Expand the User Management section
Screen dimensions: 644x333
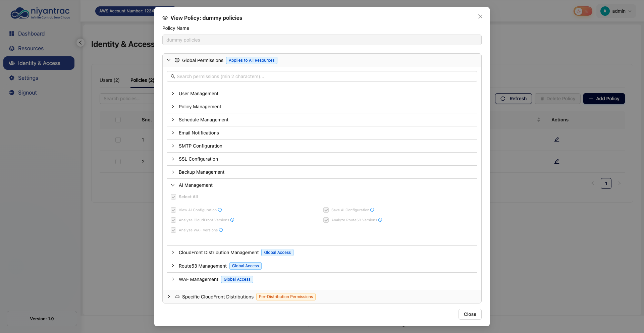(198, 94)
